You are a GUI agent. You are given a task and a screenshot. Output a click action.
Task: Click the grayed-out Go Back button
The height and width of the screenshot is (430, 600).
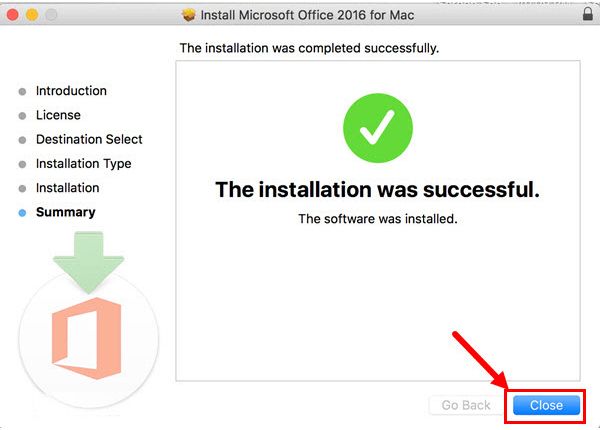pos(466,405)
